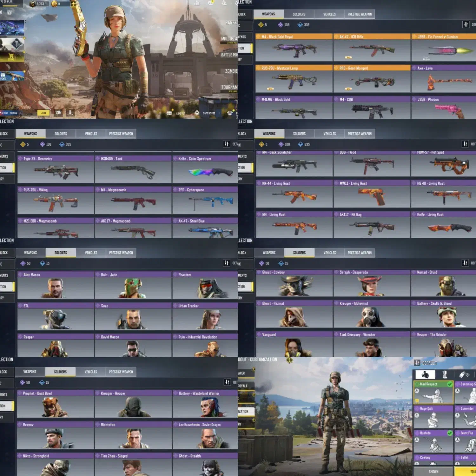Screen dimensions: 476x476
Task: Select the RUS-79U - Mystical Lamp weapon
Action: pyautogui.click(x=294, y=79)
